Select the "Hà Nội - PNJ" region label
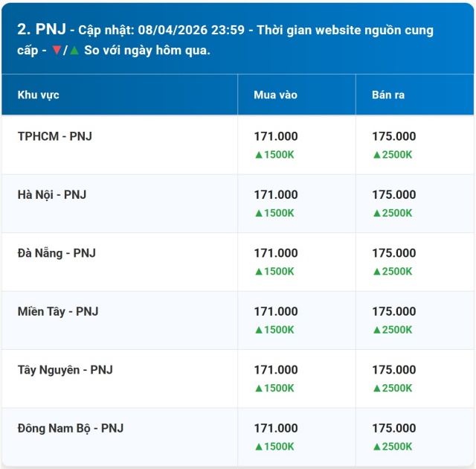This screenshot has height=469, width=476. click(x=52, y=194)
